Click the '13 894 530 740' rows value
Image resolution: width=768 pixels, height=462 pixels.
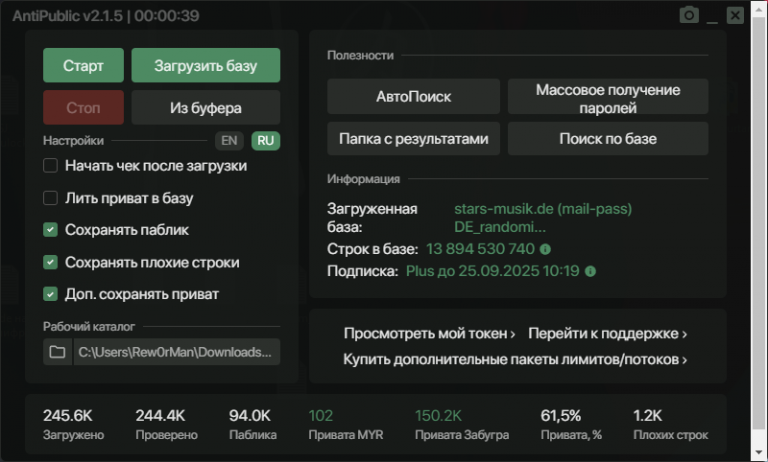tap(480, 249)
